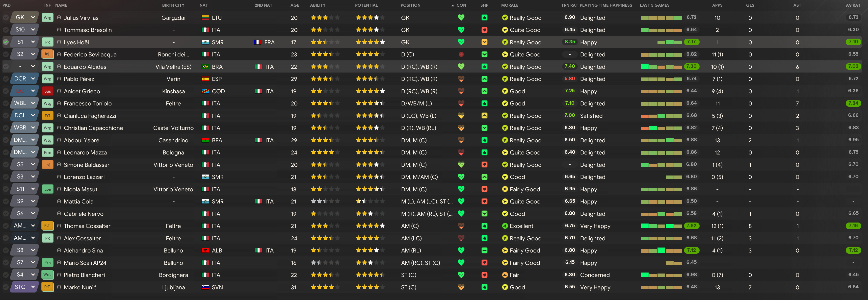Open Eduardo Alcides player profile link

pyautogui.click(x=85, y=67)
